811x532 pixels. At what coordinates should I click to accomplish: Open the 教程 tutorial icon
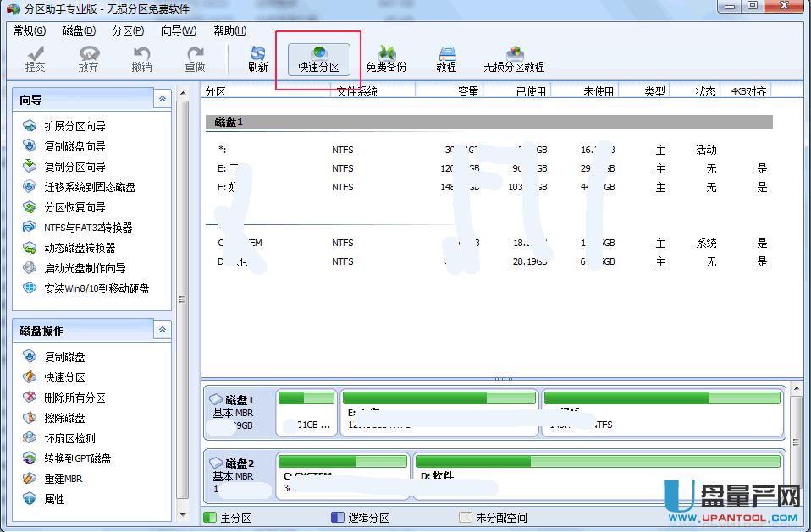click(446, 58)
